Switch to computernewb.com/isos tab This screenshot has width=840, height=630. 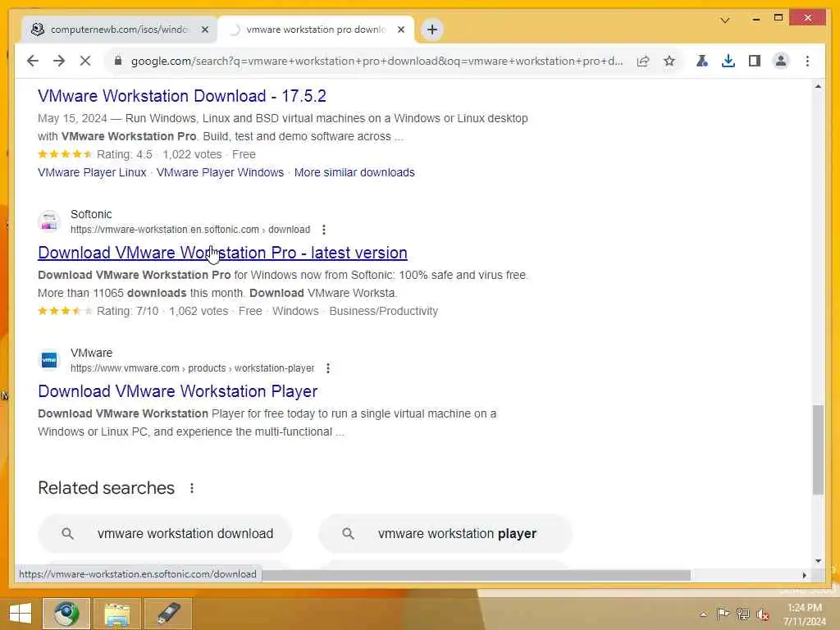coord(118,30)
